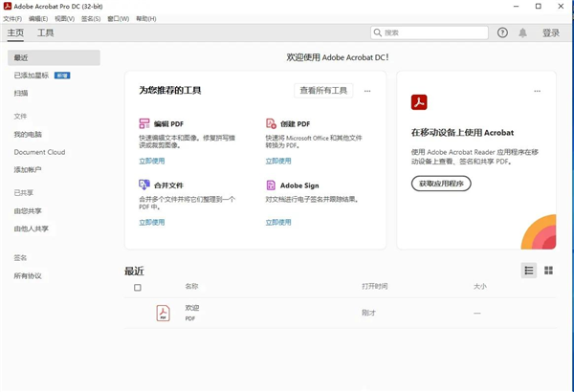
Task: Click the 查看所有工具 button
Action: coord(323,91)
